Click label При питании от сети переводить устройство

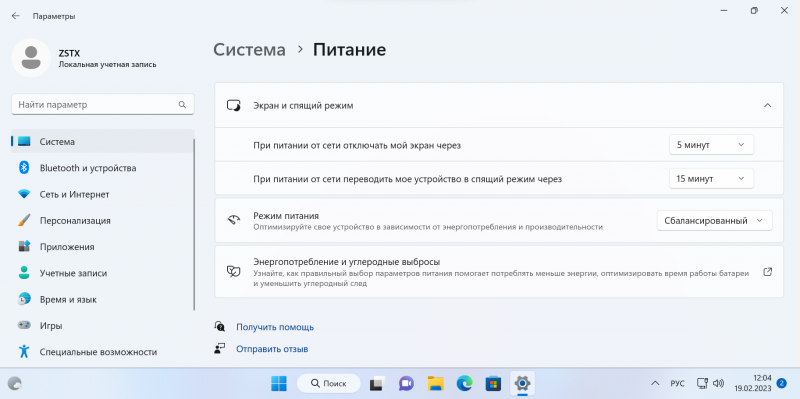point(408,179)
